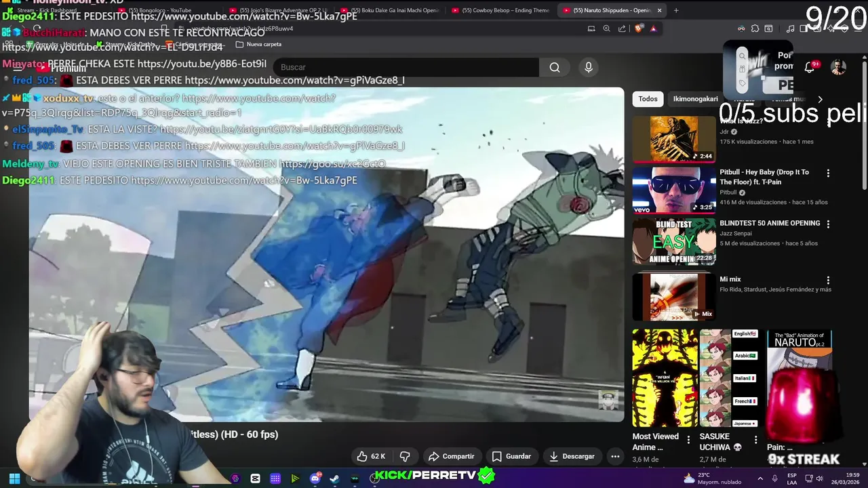Switch to Jojo's Bizarre Adventure OP tab
868x488 pixels.
tap(280, 10)
